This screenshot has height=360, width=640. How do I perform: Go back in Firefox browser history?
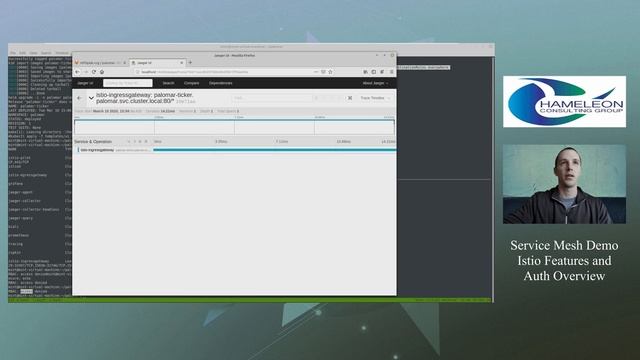tap(78, 72)
